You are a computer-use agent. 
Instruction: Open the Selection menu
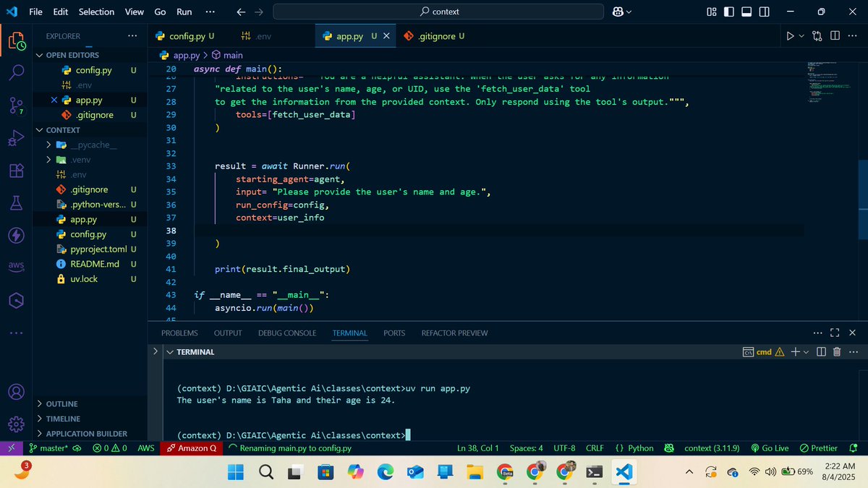click(96, 12)
